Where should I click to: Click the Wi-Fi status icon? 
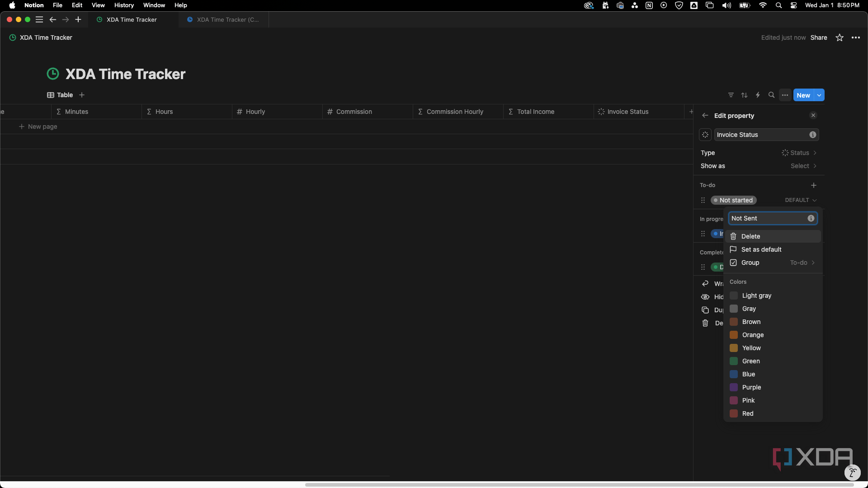(763, 5)
